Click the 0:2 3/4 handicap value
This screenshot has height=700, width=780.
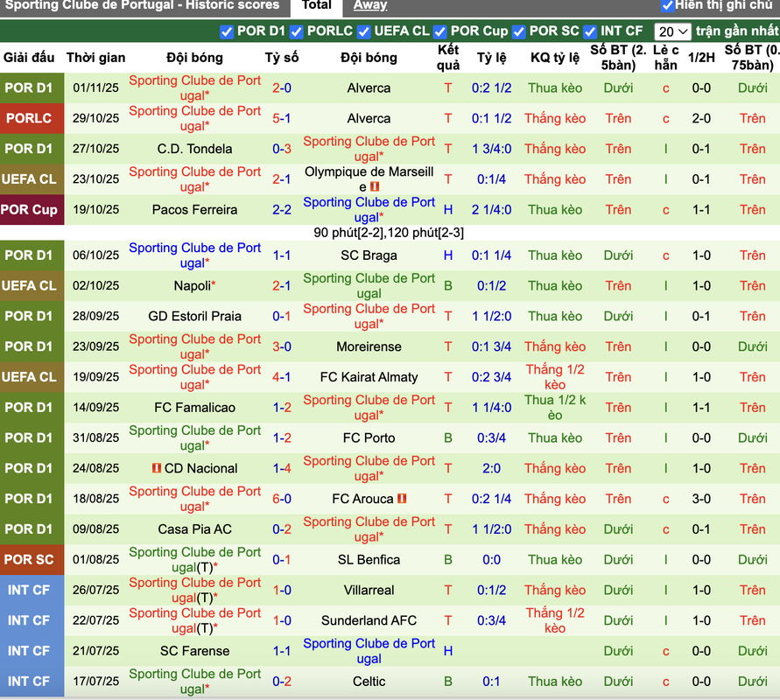click(x=491, y=377)
